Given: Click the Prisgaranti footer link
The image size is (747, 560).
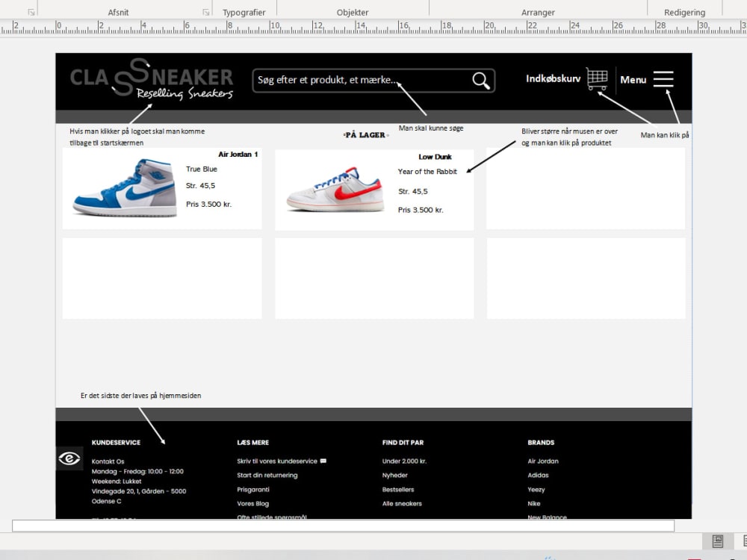Looking at the screenshot, I should click(253, 490).
